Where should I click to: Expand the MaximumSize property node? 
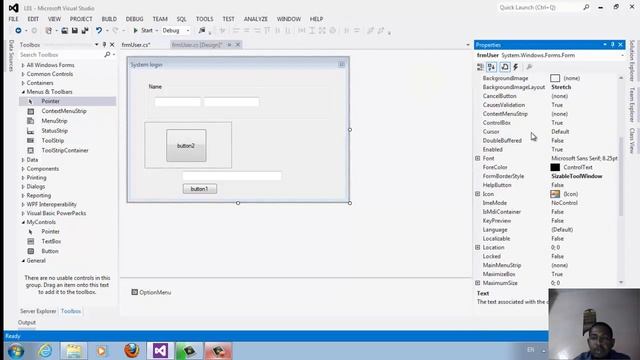point(478,283)
